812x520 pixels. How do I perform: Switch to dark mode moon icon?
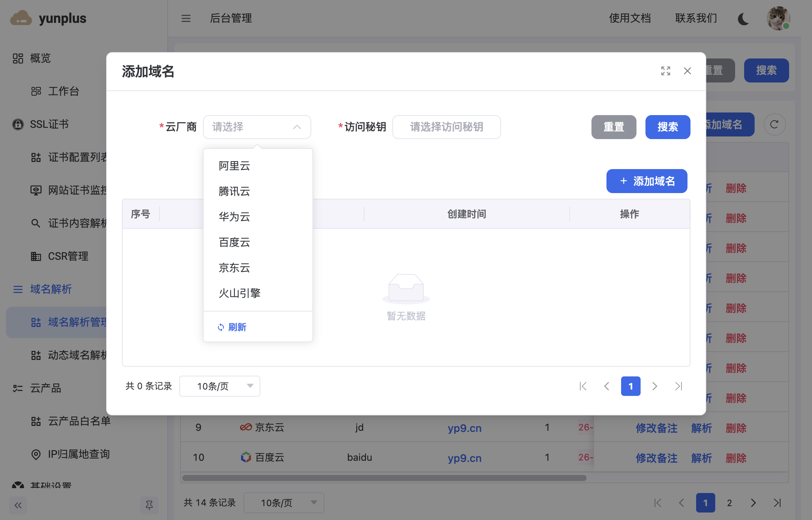tap(744, 18)
